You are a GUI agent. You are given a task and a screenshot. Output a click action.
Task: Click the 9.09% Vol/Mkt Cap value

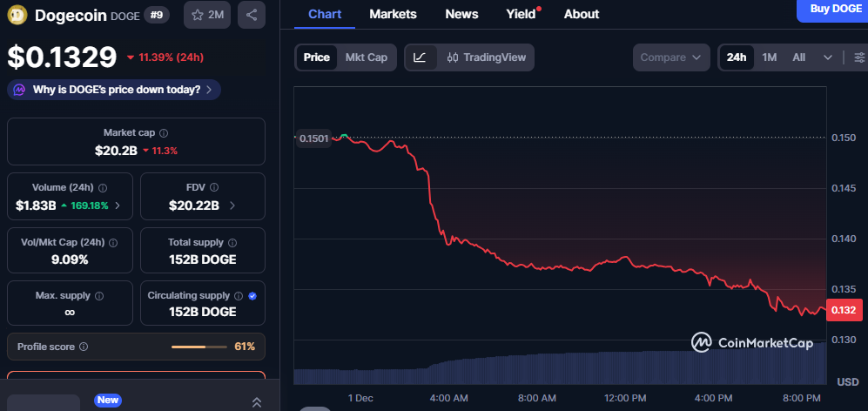(69, 259)
